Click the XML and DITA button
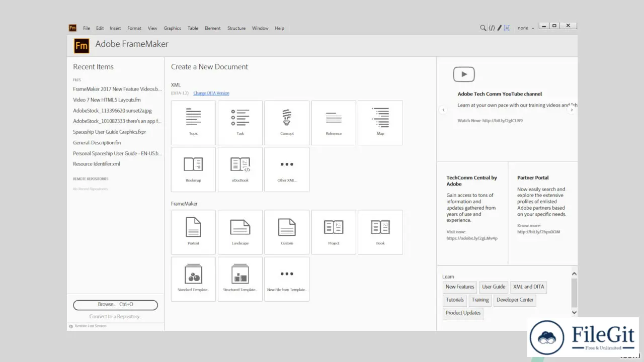This screenshot has width=644, height=362. point(528,287)
